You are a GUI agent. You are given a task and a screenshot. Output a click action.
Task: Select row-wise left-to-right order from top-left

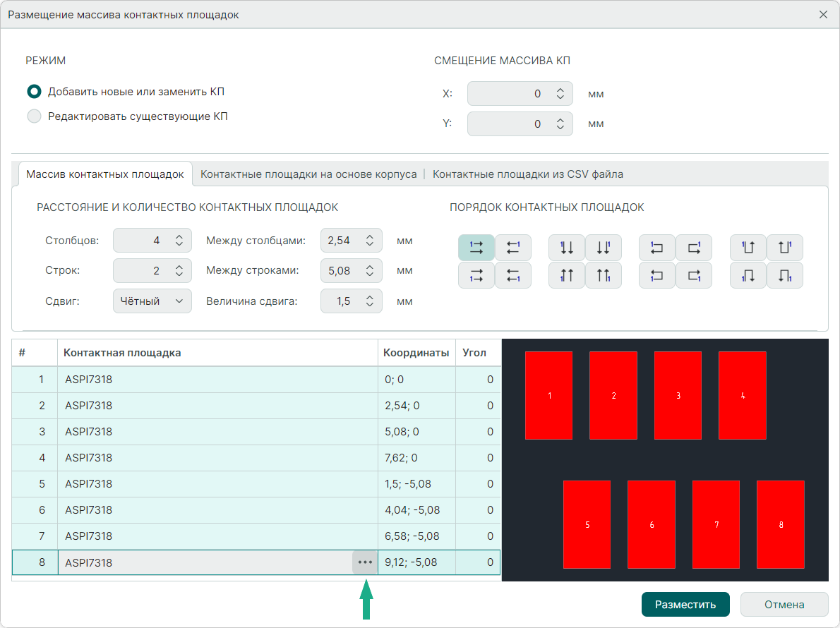coord(476,248)
